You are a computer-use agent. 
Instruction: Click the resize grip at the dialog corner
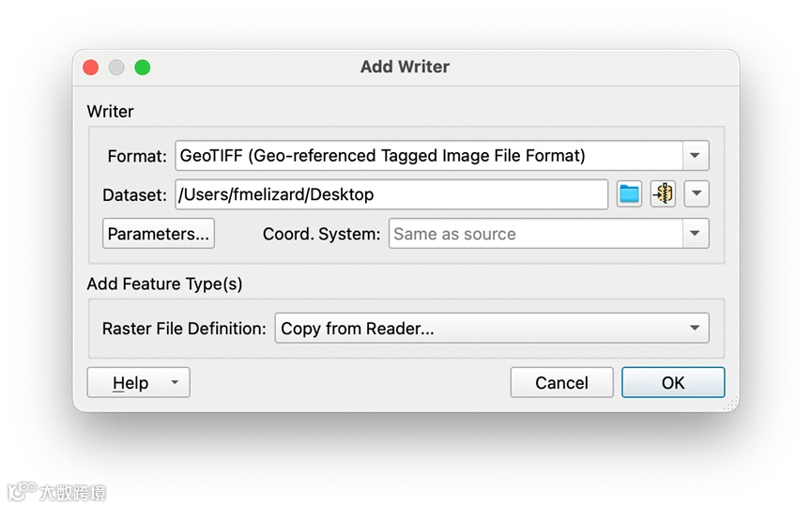(730, 404)
